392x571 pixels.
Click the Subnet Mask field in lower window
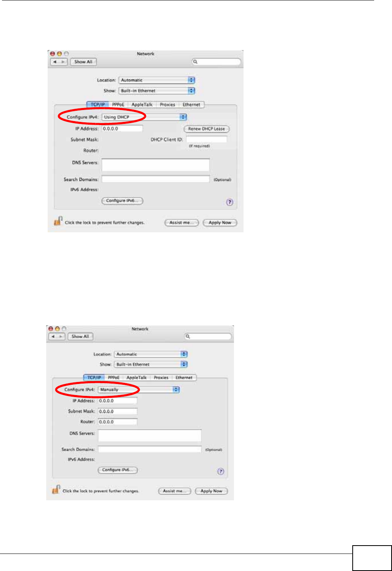click(x=118, y=412)
